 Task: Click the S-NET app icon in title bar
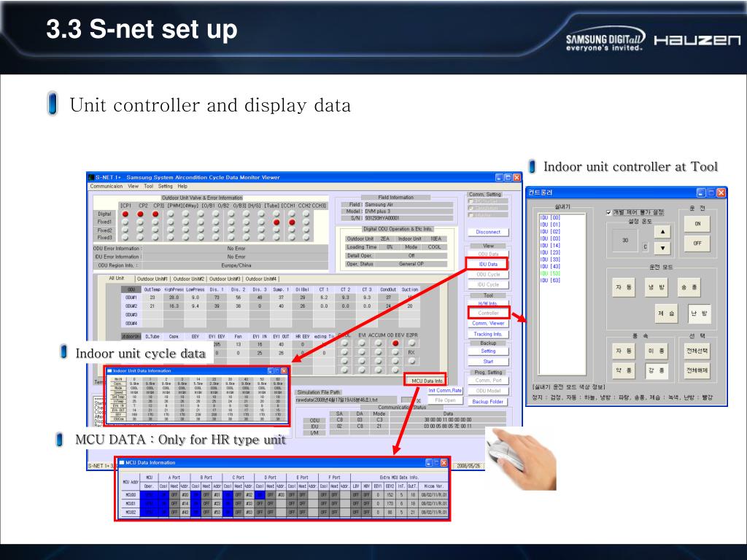click(91, 177)
